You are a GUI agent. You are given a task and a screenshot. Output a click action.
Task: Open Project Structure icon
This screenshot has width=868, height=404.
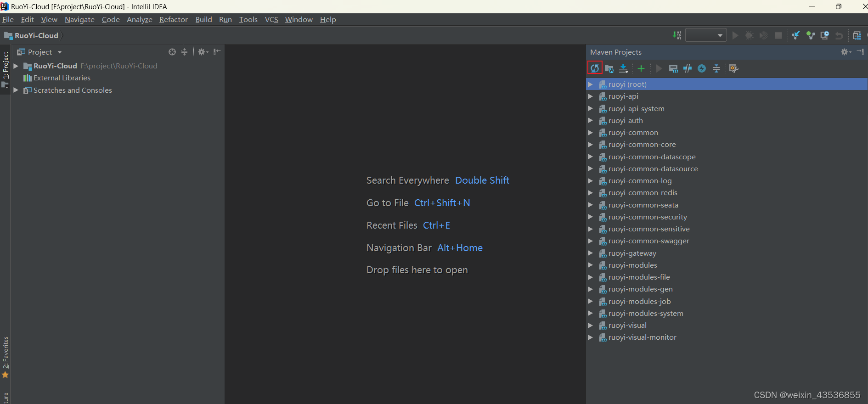[x=857, y=35]
